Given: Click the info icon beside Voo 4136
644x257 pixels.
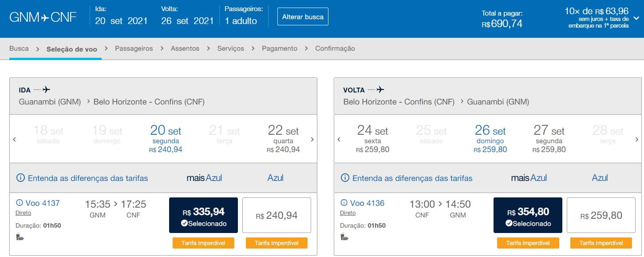Looking at the screenshot, I should [x=344, y=203].
